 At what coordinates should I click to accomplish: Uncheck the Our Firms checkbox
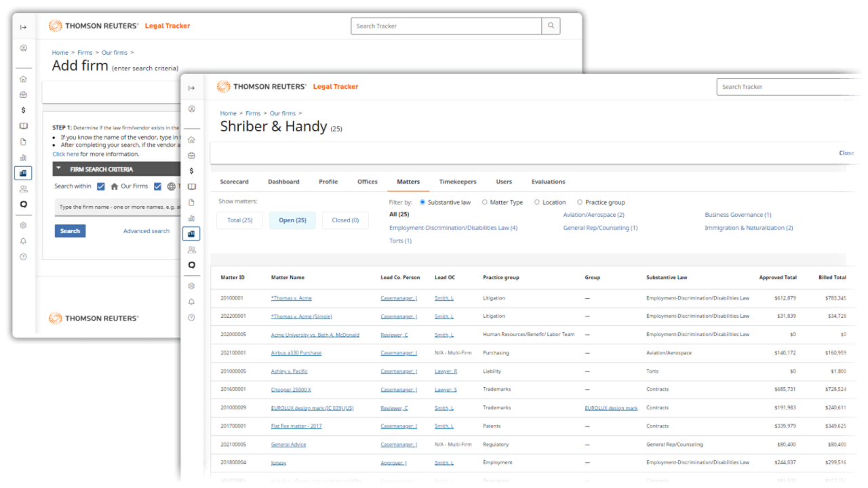101,186
